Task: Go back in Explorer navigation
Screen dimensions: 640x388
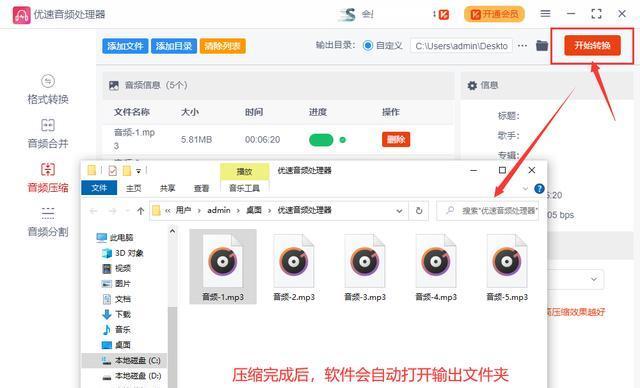Action: [x=93, y=211]
